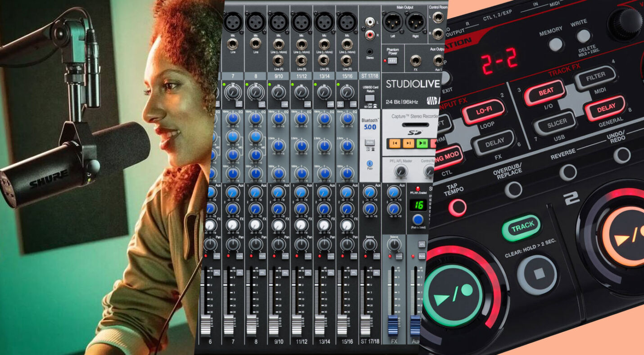644x355 pixels.
Task: Raise the ST 17/18 channel fader
Action: [365, 324]
